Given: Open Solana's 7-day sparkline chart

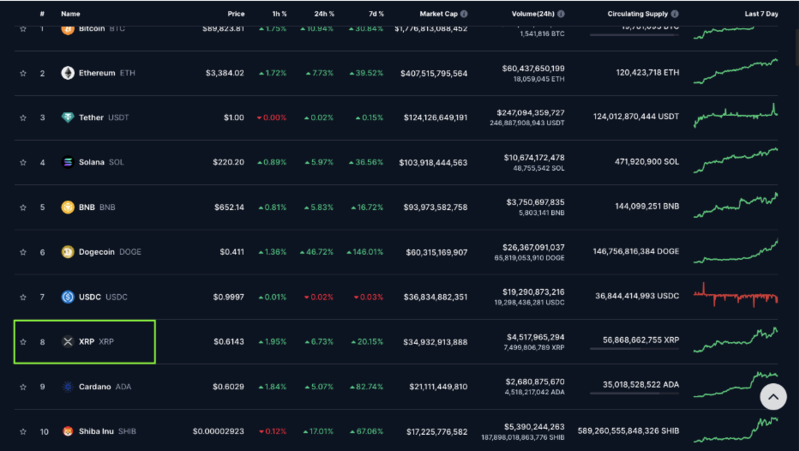Looking at the screenshot, I should coord(735,160).
